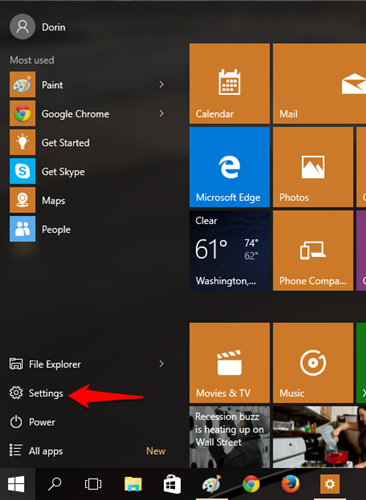The width and height of the screenshot is (366, 500).
Task: Launch Maps from the Most used list
Action: pos(88,200)
